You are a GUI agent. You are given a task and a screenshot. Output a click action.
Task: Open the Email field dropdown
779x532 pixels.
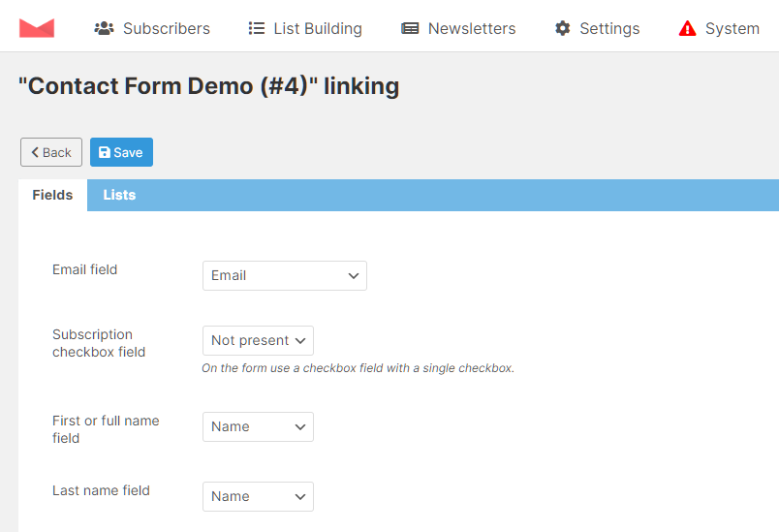point(285,275)
